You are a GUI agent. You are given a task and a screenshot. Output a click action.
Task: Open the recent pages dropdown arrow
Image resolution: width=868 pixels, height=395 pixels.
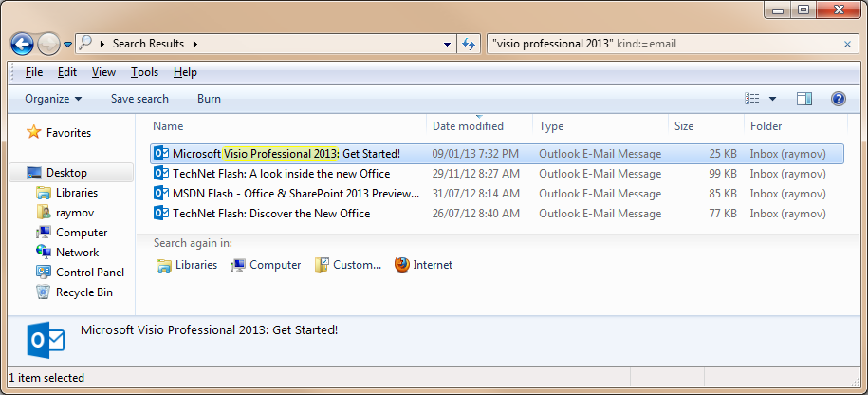(x=67, y=45)
